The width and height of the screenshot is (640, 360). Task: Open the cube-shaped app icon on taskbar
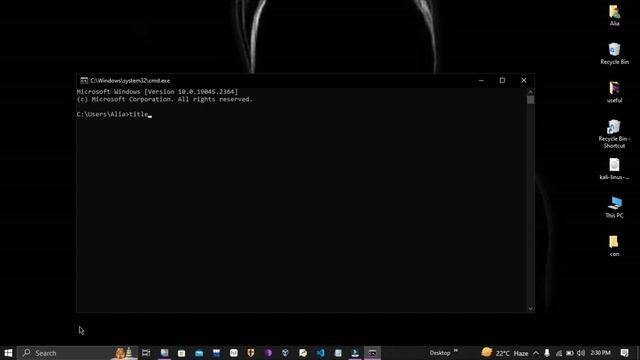pyautogui.click(x=285, y=353)
